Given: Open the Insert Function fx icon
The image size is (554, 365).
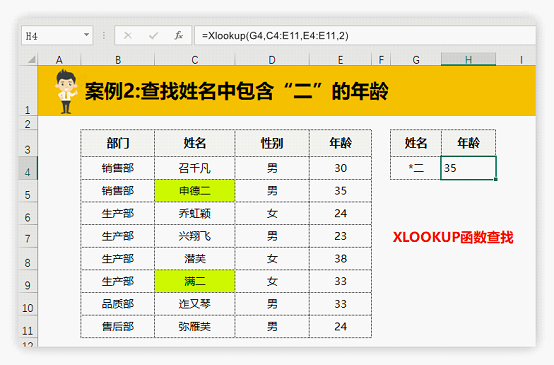Looking at the screenshot, I should 179,35.
